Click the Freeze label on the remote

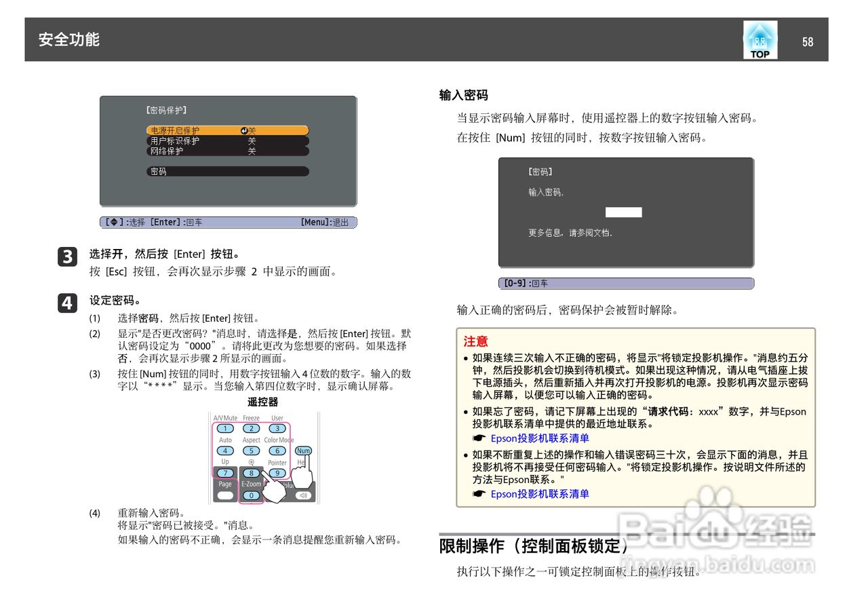pos(252,418)
